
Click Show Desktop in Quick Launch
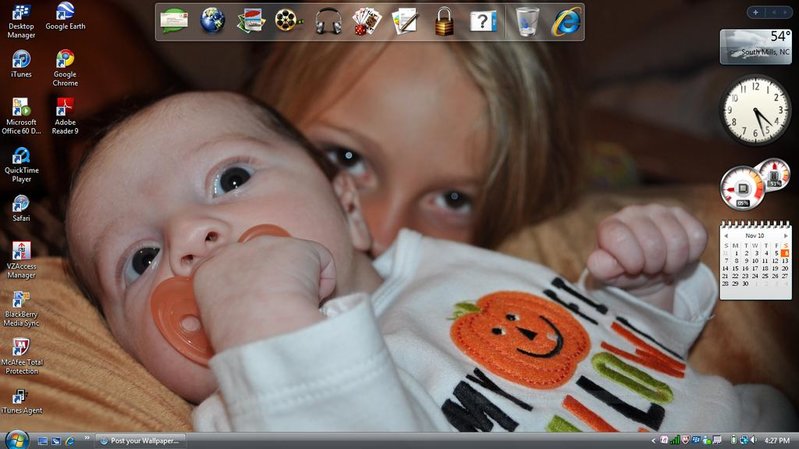(43, 441)
